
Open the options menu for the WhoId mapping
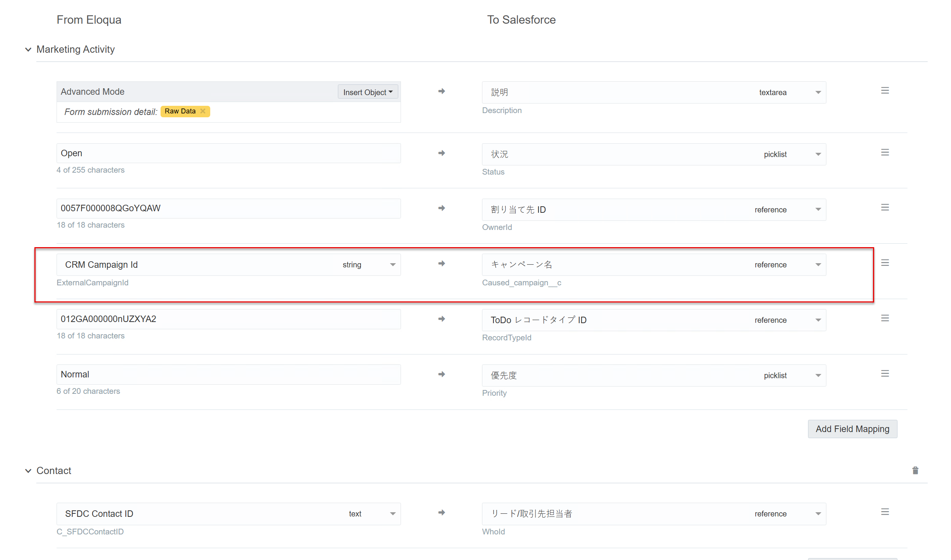click(x=885, y=511)
